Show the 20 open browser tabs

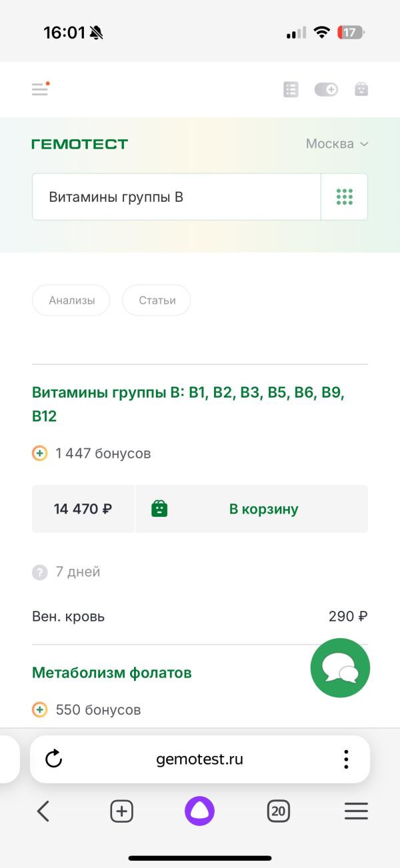278,811
